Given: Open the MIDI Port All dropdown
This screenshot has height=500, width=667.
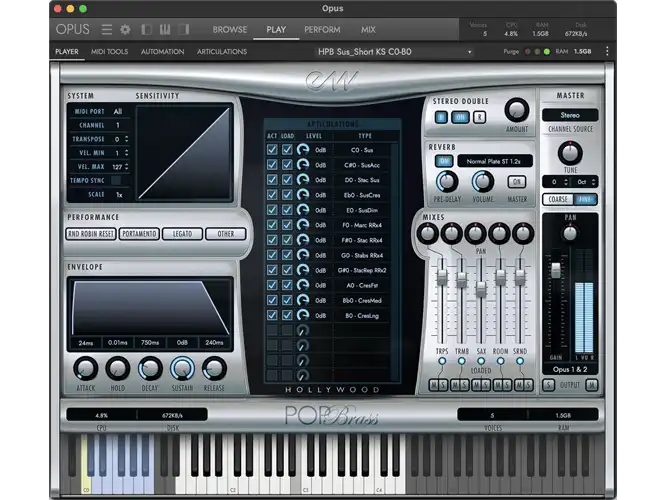Looking at the screenshot, I should pos(118,111).
